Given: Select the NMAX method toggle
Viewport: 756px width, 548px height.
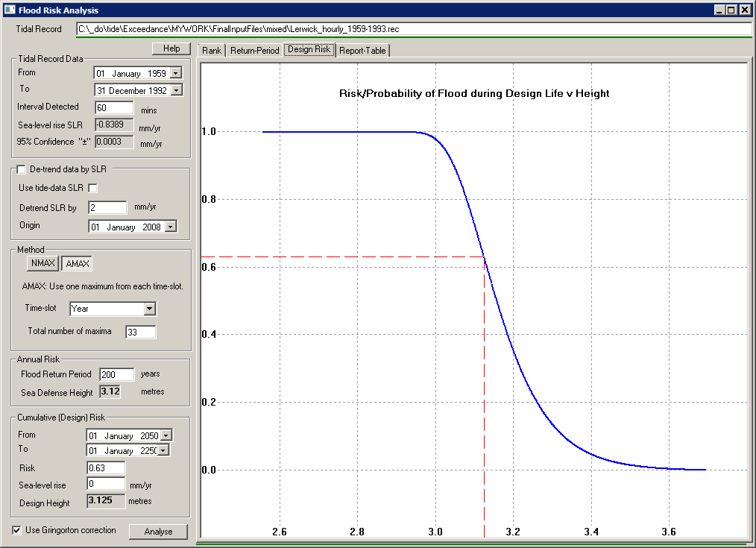Looking at the screenshot, I should [x=43, y=263].
